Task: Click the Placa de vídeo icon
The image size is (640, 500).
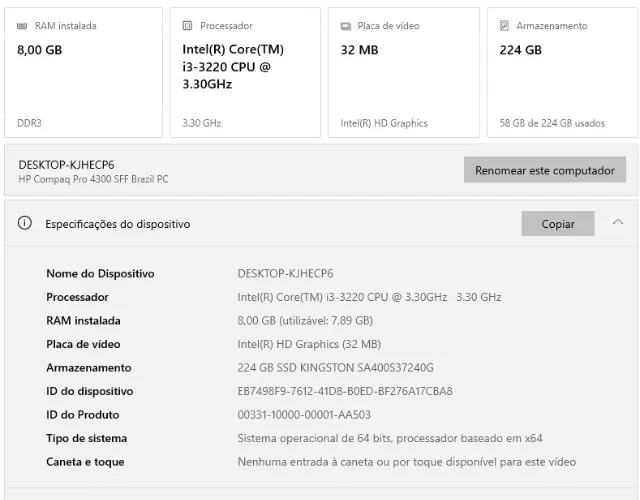Action: click(x=346, y=26)
